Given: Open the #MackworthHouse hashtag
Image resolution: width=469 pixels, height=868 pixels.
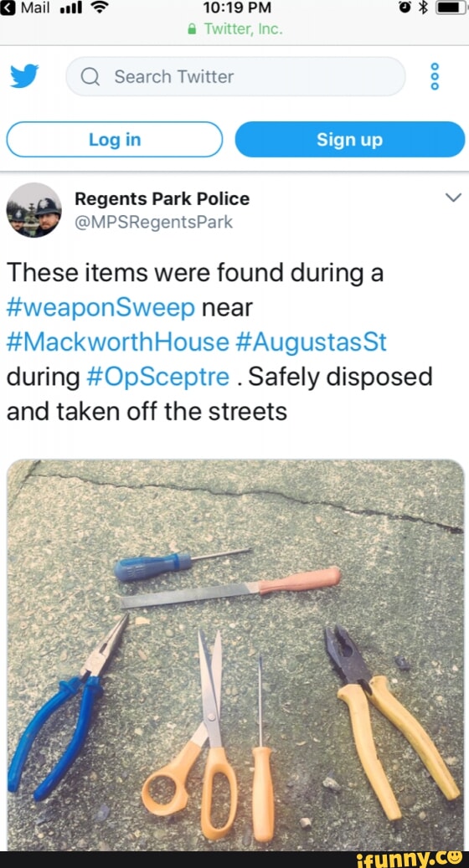Looking at the screenshot, I should (x=117, y=342).
